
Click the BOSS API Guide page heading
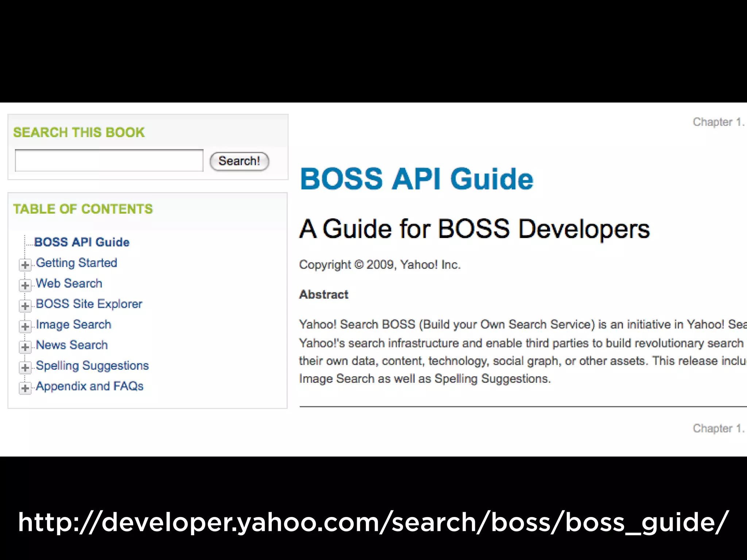coord(417,179)
